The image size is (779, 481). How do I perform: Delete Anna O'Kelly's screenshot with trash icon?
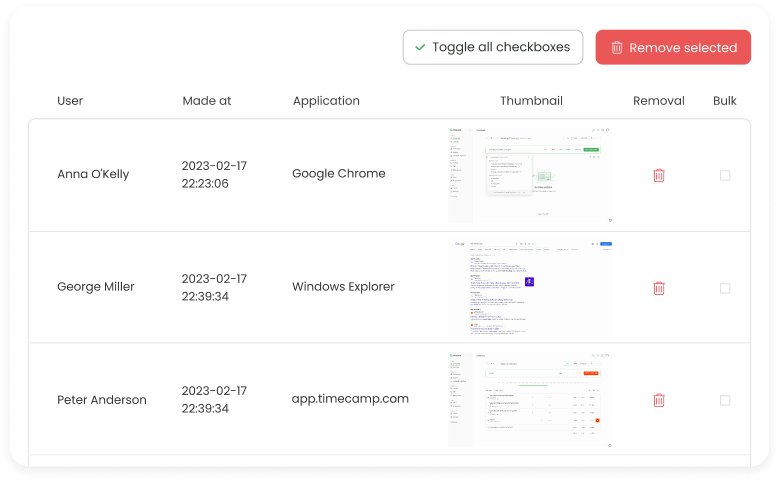pyautogui.click(x=658, y=175)
